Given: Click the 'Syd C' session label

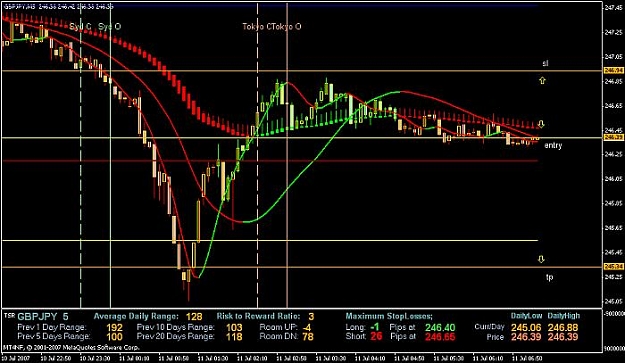Looking at the screenshot, I should click(x=80, y=26).
